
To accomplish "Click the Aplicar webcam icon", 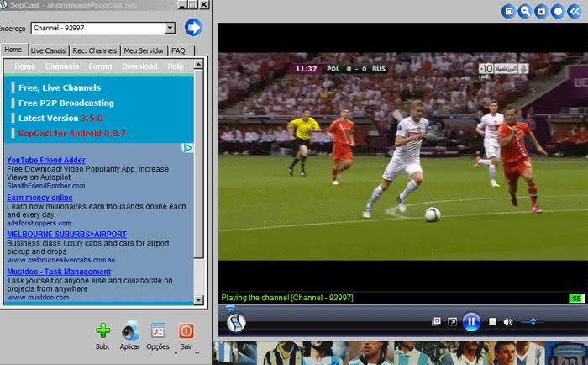I will click(130, 331).
